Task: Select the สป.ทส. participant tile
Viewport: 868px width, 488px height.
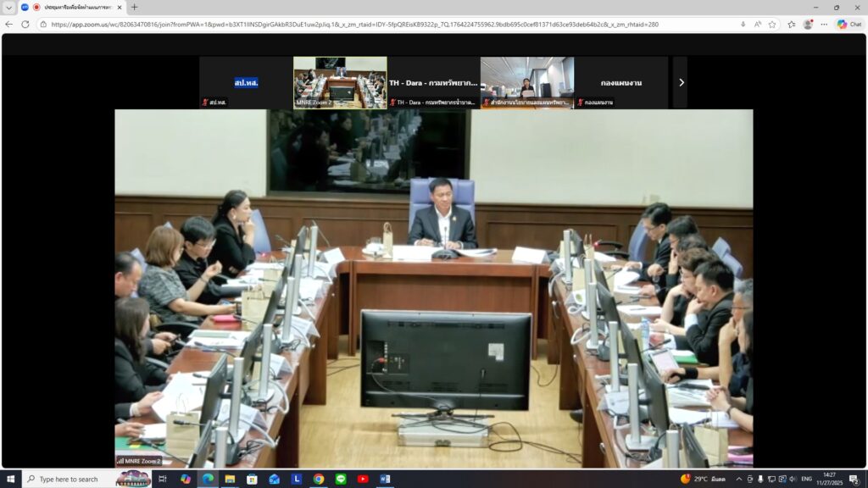Action: [246, 82]
